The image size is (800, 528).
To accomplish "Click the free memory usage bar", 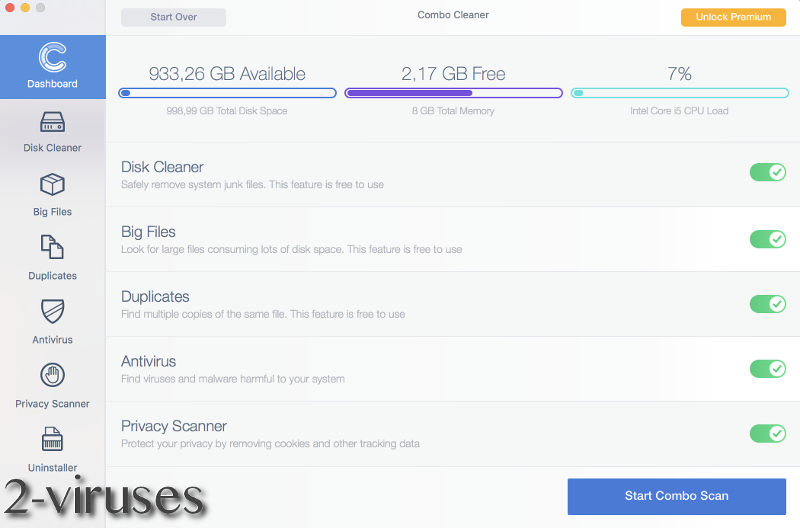I will (453, 93).
